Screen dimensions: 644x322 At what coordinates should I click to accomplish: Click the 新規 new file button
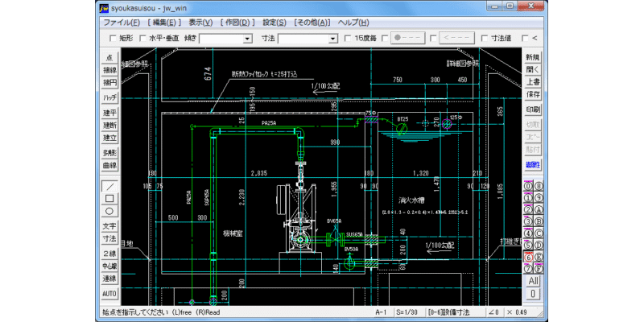click(x=533, y=57)
